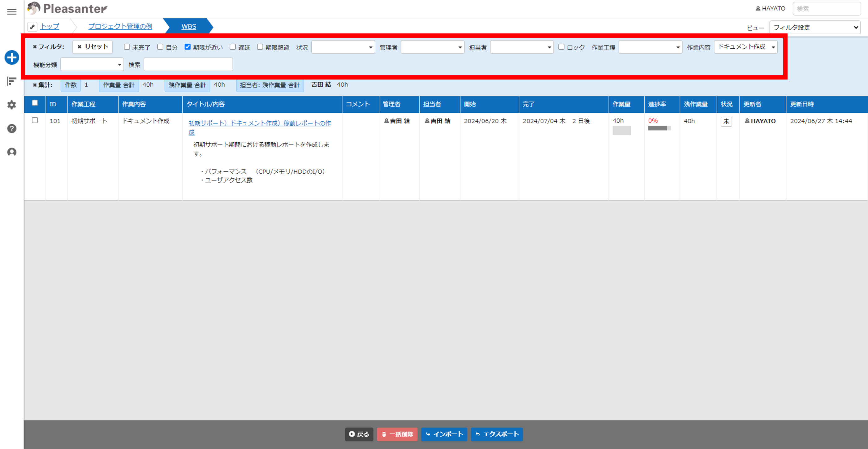The image size is (868, 449).
Task: Click the 戻る button
Action: [359, 434]
